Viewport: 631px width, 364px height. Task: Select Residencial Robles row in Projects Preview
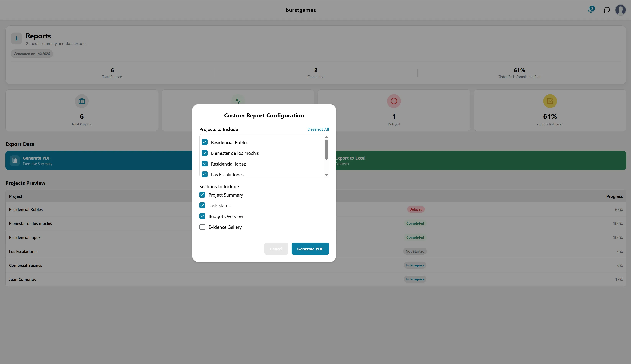[x=316, y=209]
